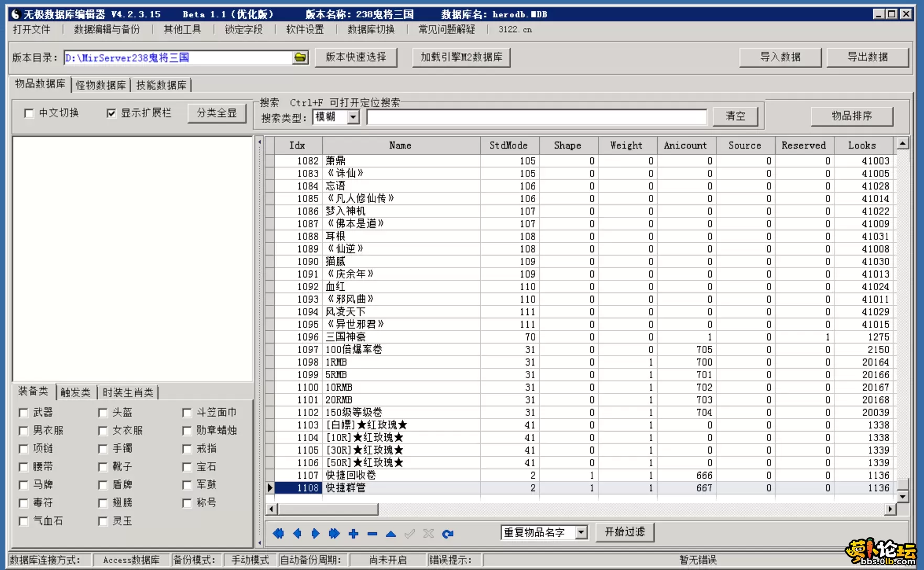Image resolution: width=924 pixels, height=570 pixels.
Task: Click the search text input field
Action: [537, 117]
